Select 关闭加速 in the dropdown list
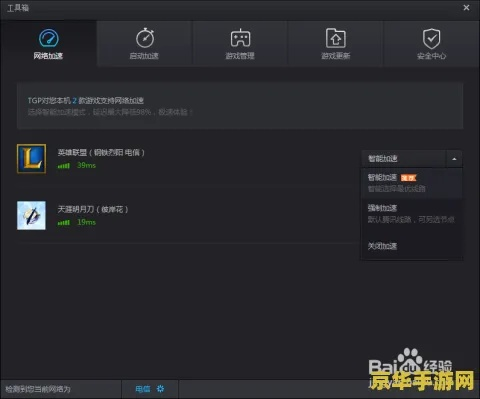The image size is (480, 399). pyautogui.click(x=412, y=246)
